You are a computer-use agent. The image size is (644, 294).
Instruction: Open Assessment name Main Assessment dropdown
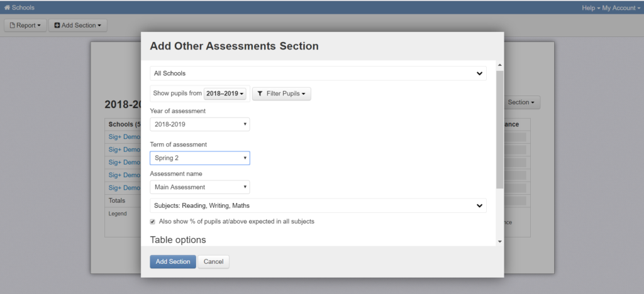coord(199,187)
